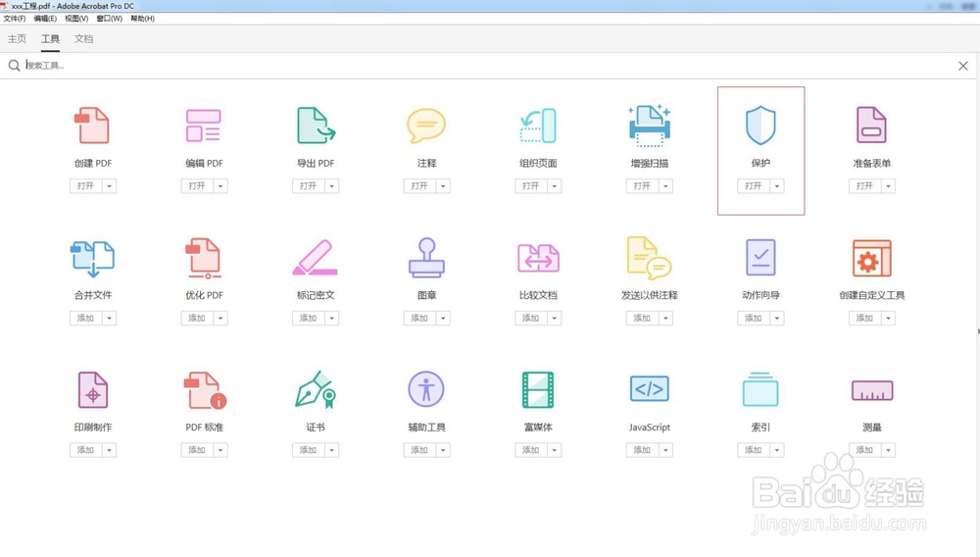Expand the dropdown arrow under 创建 PDF
980x557 pixels.
coord(110,186)
